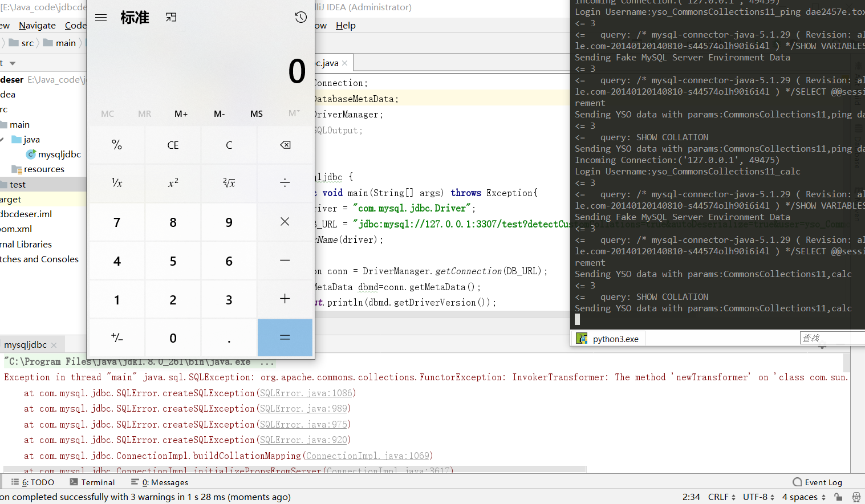
Task: Select External Libraries tree node
Action: 26,244
